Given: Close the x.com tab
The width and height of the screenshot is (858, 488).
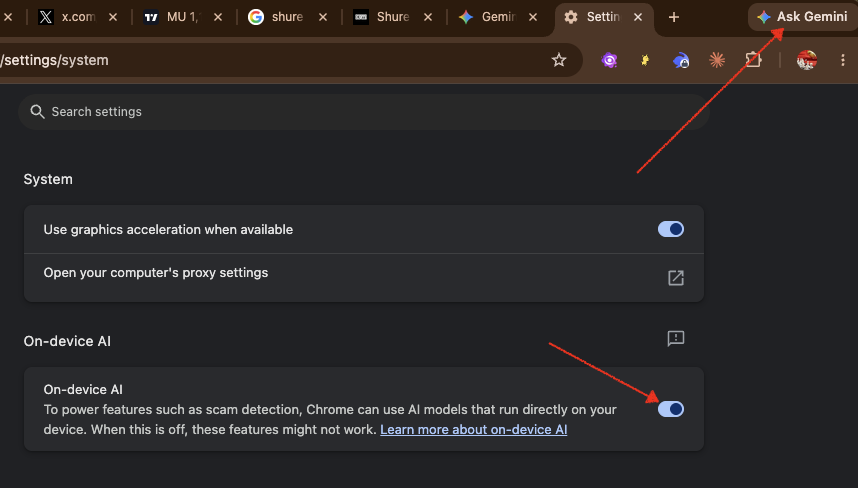Looking at the screenshot, I should click(x=113, y=18).
